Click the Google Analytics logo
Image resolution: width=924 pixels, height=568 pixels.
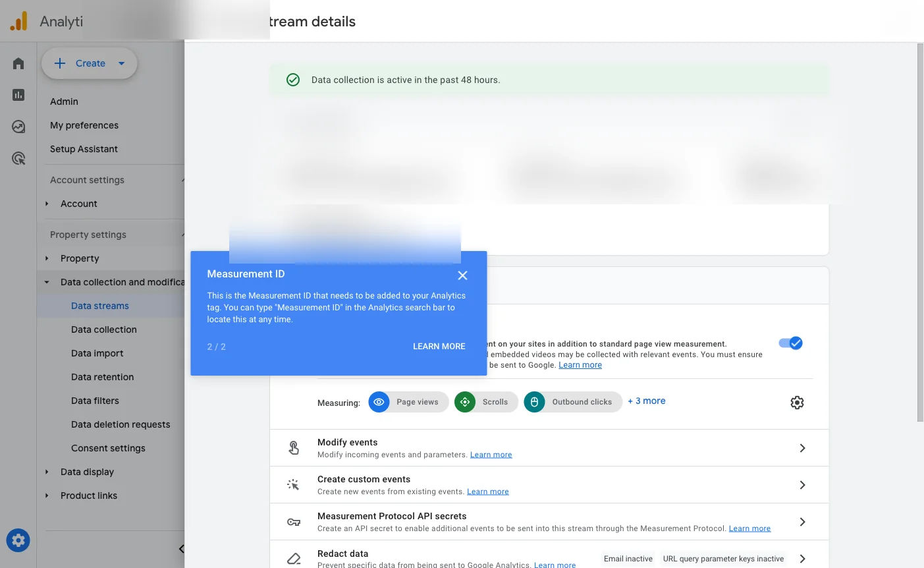(x=18, y=22)
